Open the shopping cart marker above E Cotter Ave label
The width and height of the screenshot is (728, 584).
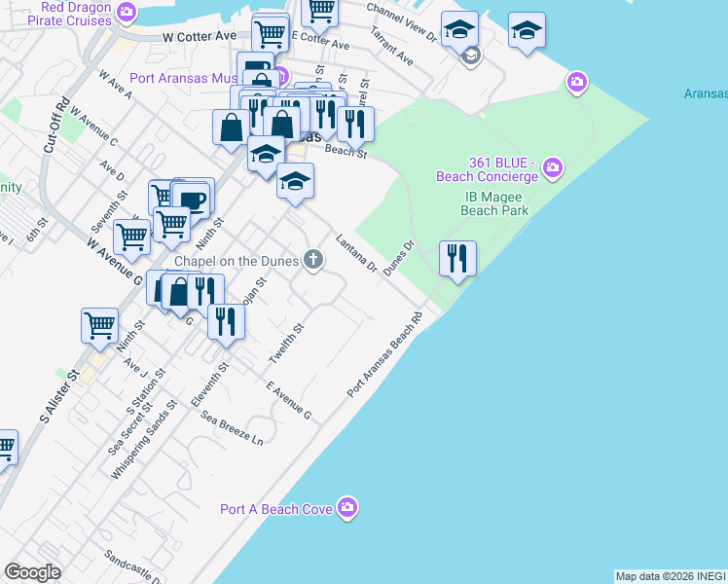pos(319,13)
